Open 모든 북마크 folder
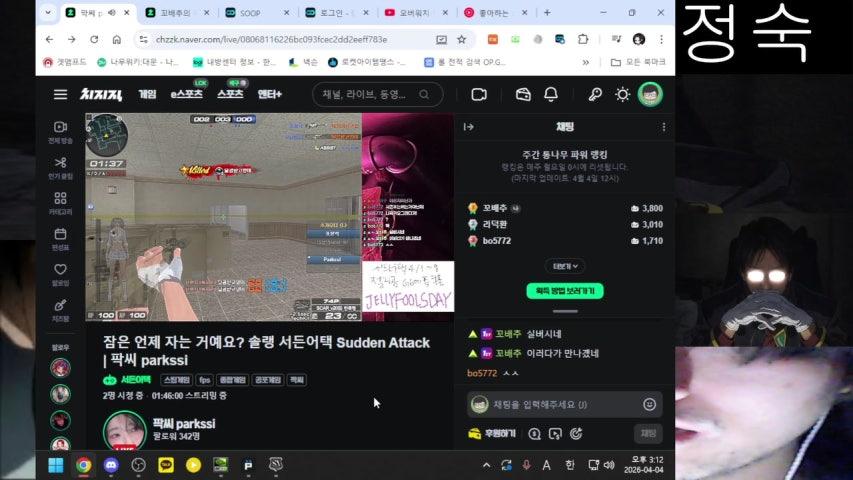This screenshot has height=480, width=853. 638,63
